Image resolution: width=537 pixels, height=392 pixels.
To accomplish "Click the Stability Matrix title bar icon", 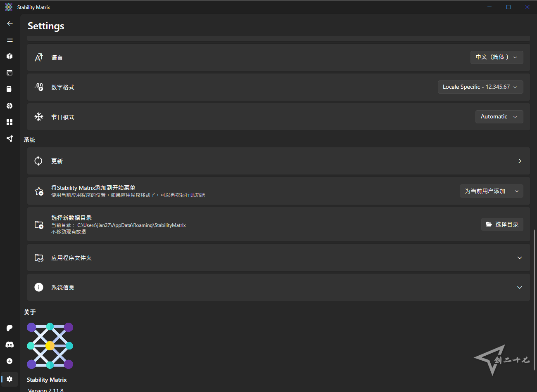I will pyautogui.click(x=9, y=7).
